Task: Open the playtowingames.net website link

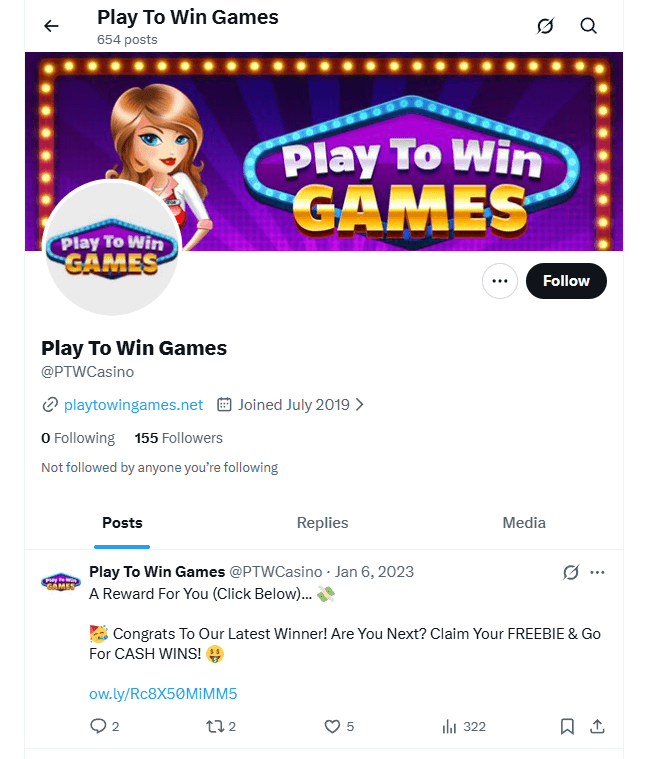Action: click(x=133, y=405)
